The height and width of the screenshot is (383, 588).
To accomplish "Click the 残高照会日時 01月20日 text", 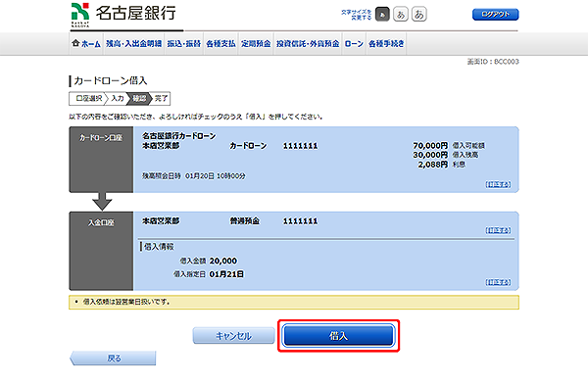I will click(193, 175).
